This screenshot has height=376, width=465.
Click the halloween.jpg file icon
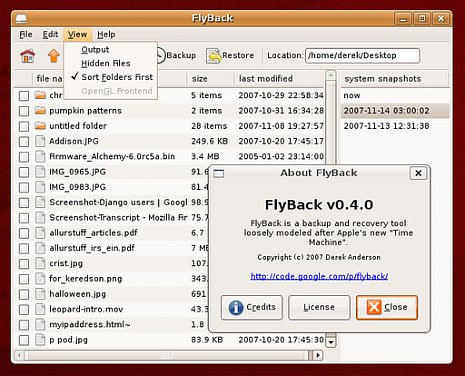click(x=40, y=294)
